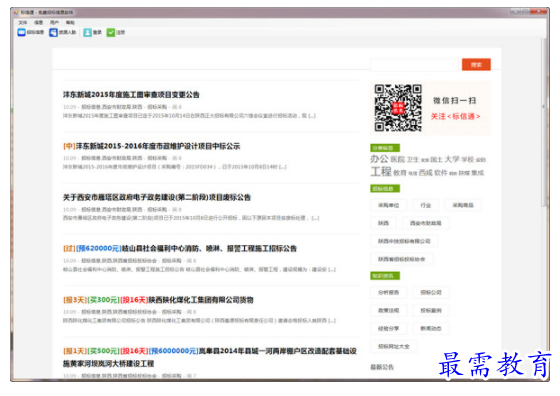Click the 行业 filter button
This screenshot has height=396, width=560.
[x=425, y=205]
